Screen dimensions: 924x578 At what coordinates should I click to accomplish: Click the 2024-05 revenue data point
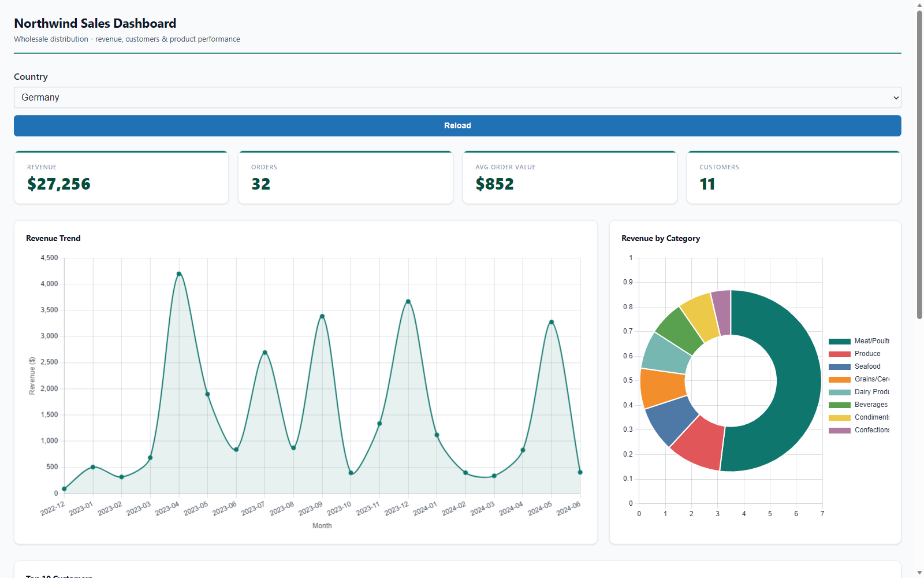click(x=552, y=322)
